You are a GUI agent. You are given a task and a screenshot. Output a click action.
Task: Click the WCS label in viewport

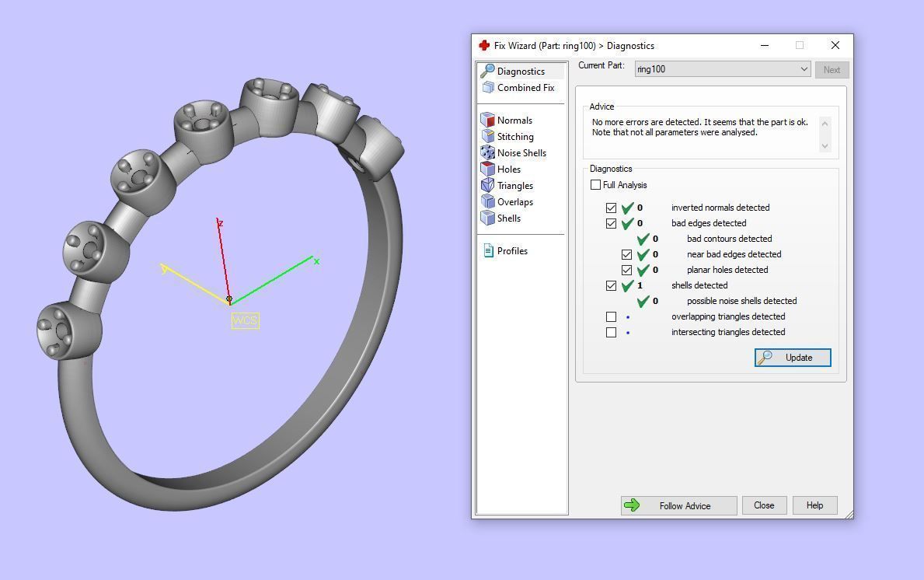[245, 320]
